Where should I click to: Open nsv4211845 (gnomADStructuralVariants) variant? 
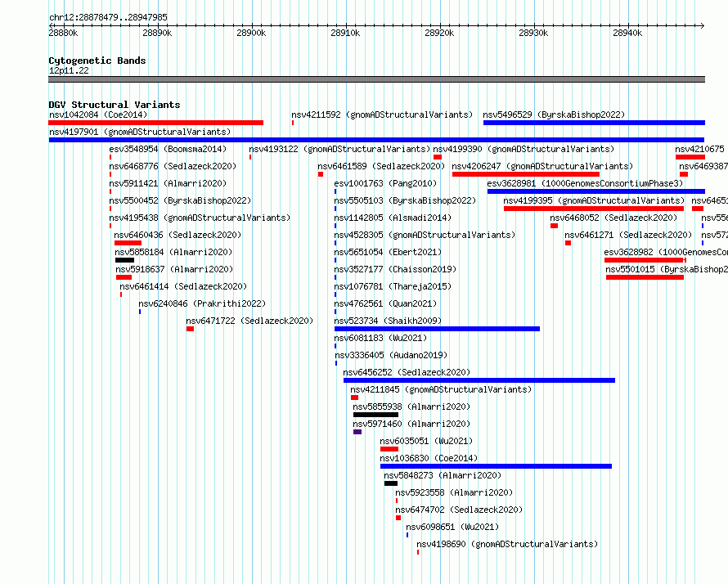click(x=441, y=389)
